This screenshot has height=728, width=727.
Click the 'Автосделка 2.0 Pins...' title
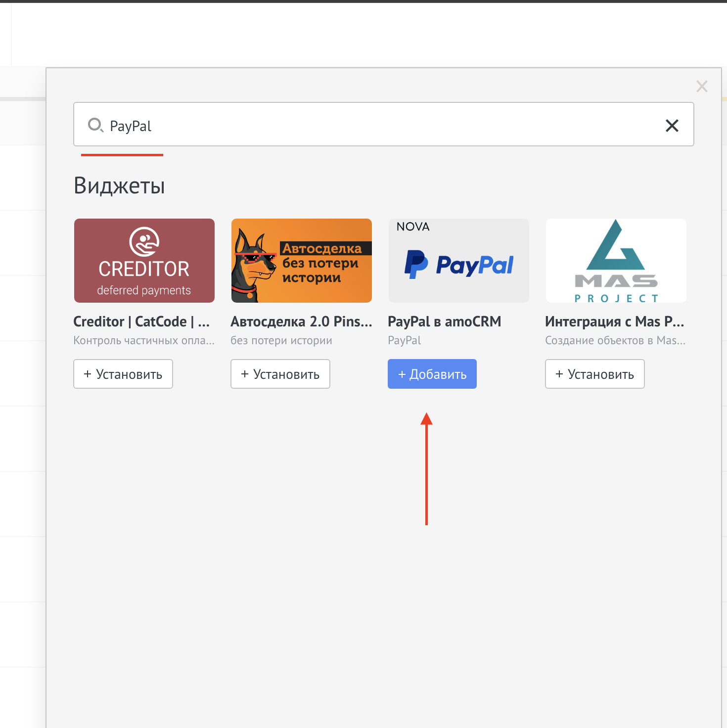(301, 321)
